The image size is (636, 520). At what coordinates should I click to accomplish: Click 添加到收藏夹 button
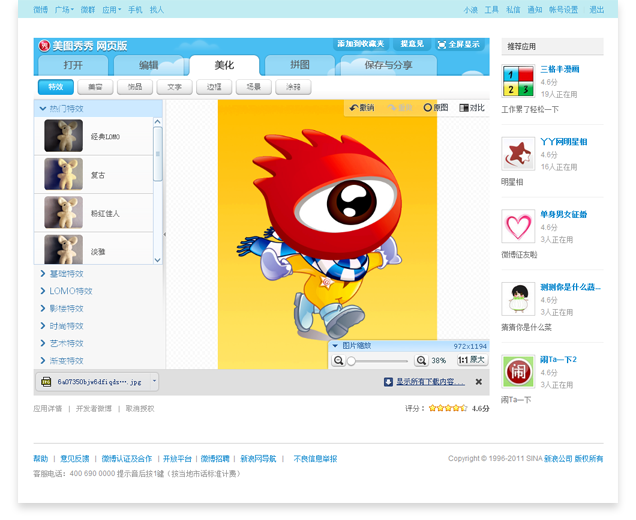(361, 44)
